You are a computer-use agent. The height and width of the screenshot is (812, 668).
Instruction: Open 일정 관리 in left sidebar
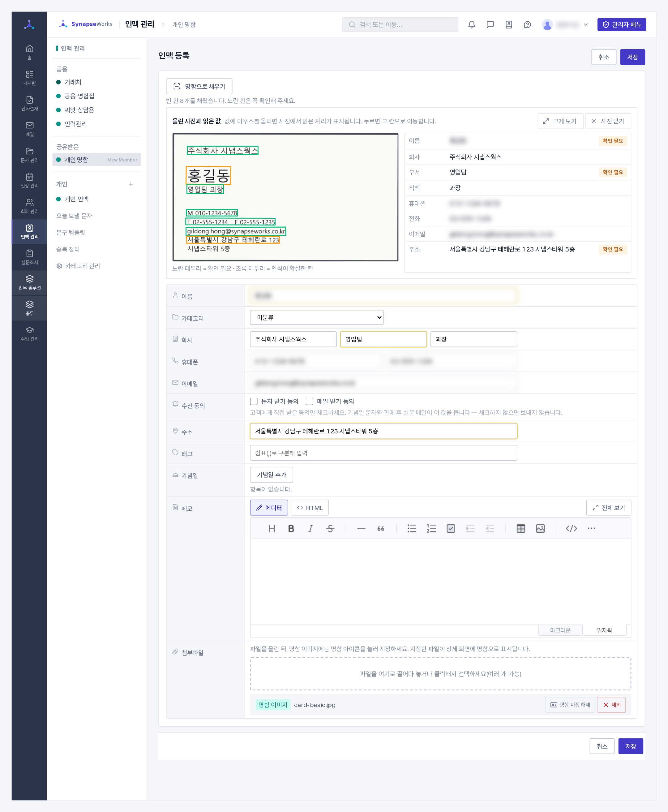click(x=29, y=180)
